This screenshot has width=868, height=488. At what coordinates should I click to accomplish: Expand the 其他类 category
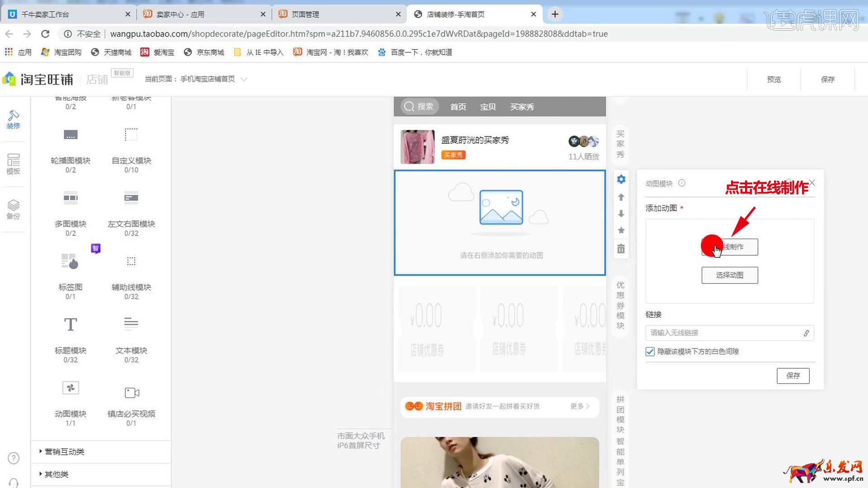(x=56, y=474)
